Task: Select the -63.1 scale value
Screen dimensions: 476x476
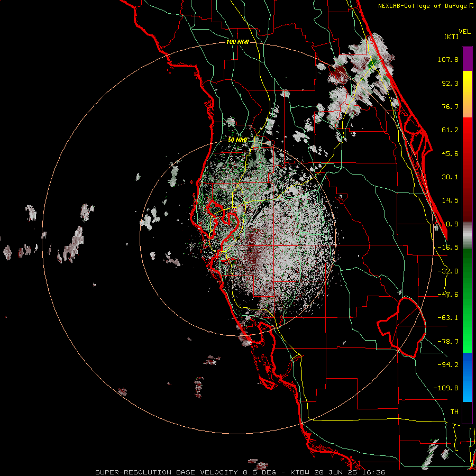Action: click(x=448, y=318)
